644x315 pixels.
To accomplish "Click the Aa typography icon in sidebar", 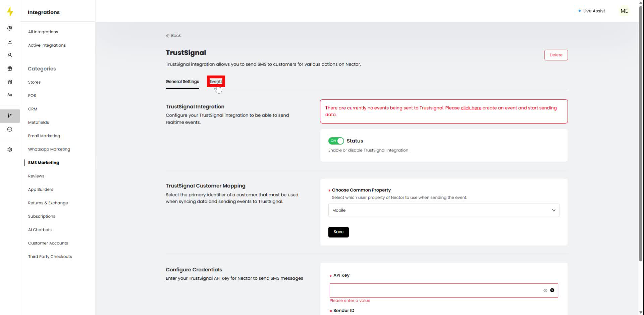I will click(10, 95).
